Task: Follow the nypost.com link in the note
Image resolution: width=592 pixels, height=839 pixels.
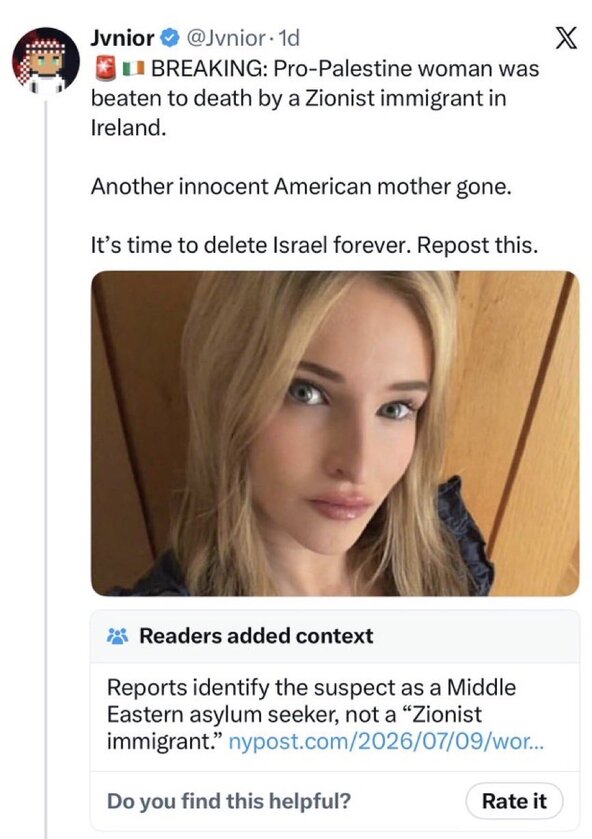Action: [386, 742]
